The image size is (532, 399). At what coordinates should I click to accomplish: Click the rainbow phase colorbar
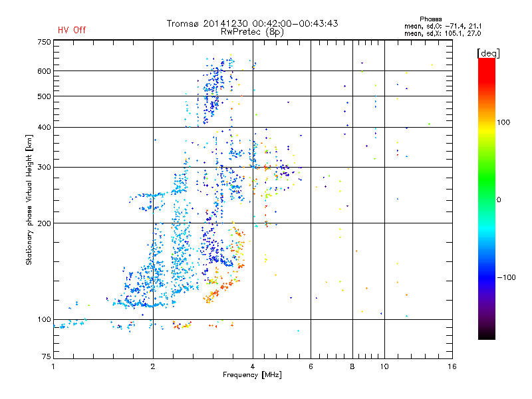[487, 199]
